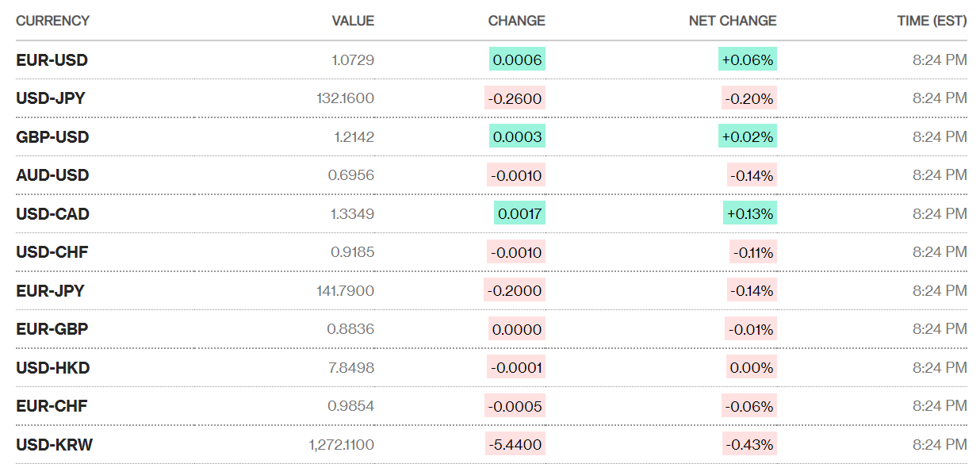Click the TIME (EST) column header
Image resolution: width=980 pixels, height=464 pixels.
coord(932,21)
